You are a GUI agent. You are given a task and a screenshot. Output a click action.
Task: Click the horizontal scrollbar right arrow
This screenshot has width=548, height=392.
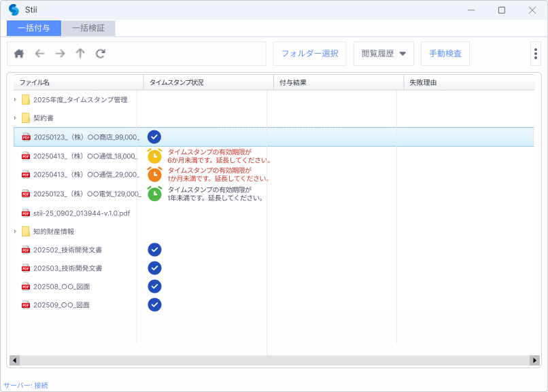(x=535, y=360)
